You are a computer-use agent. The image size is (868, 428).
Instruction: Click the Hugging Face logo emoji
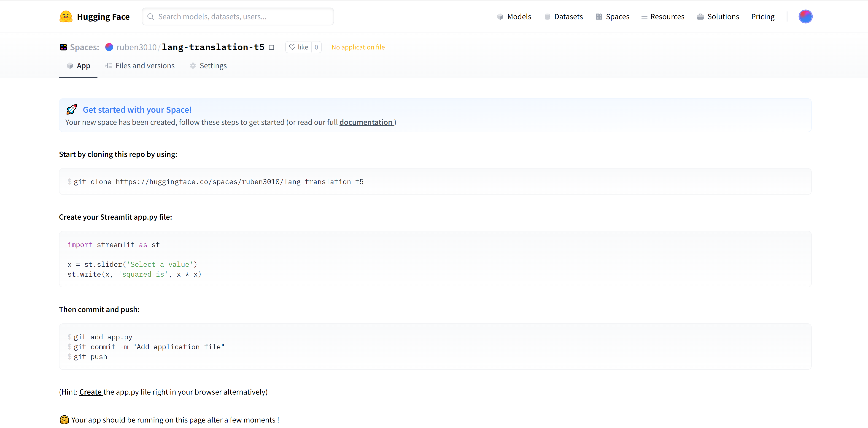(x=66, y=16)
